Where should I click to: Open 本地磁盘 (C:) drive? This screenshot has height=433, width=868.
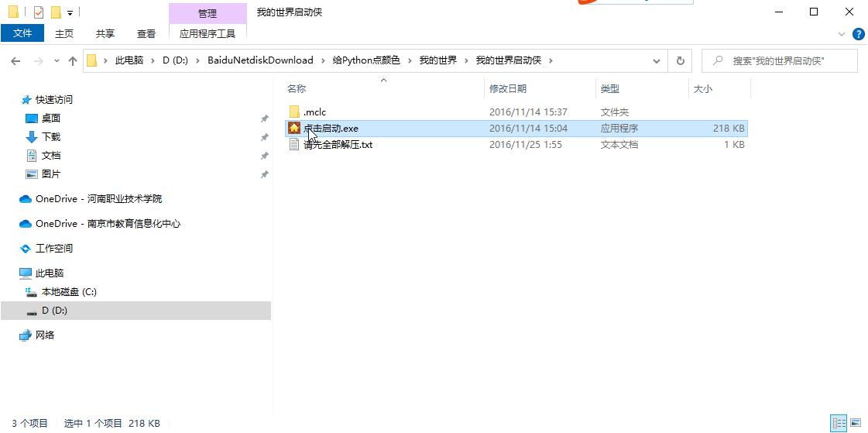(69, 292)
